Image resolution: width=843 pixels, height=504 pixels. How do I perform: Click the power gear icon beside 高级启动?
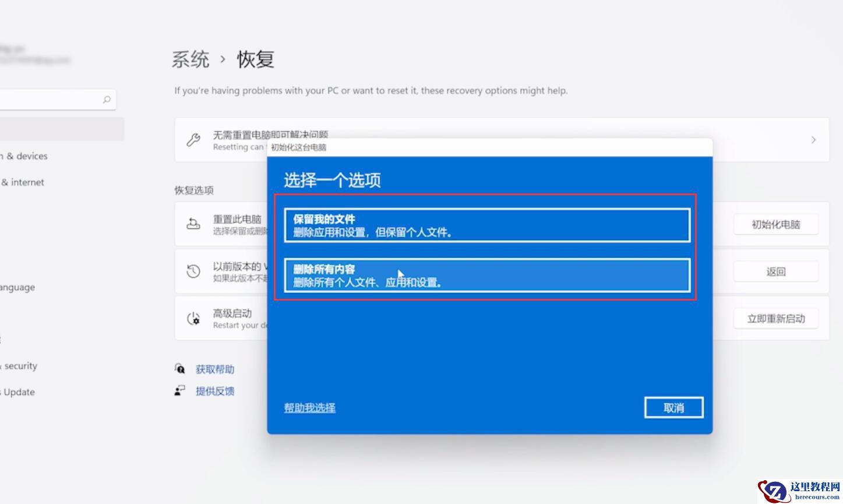193,318
